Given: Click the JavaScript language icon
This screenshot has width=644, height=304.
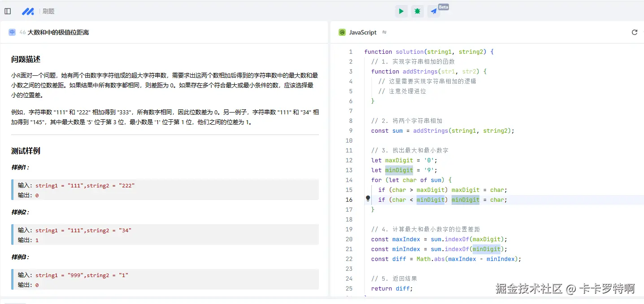Looking at the screenshot, I should point(343,32).
